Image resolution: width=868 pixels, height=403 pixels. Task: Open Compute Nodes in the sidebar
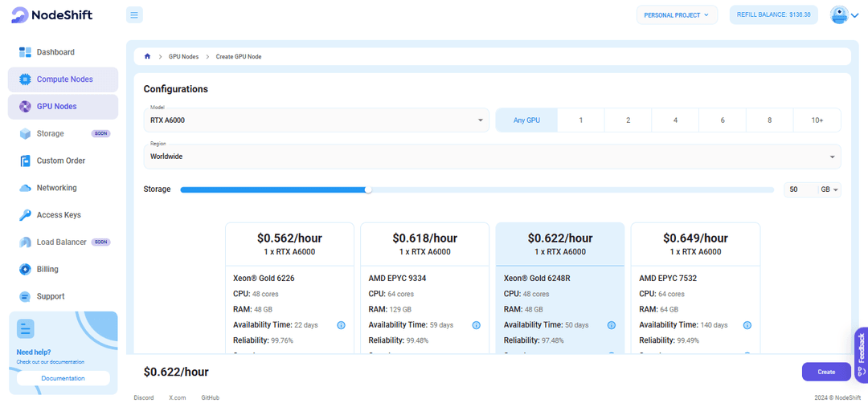[63, 79]
